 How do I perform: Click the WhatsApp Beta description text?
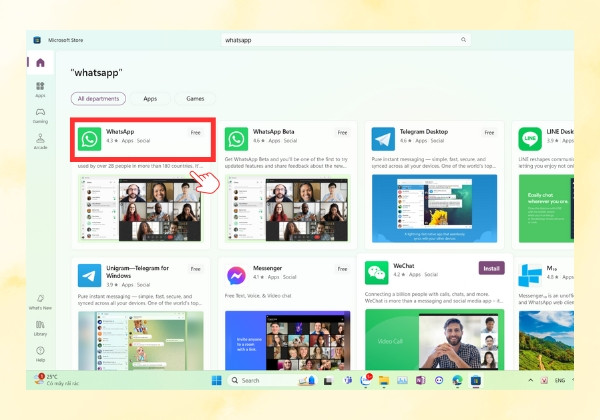(x=286, y=163)
